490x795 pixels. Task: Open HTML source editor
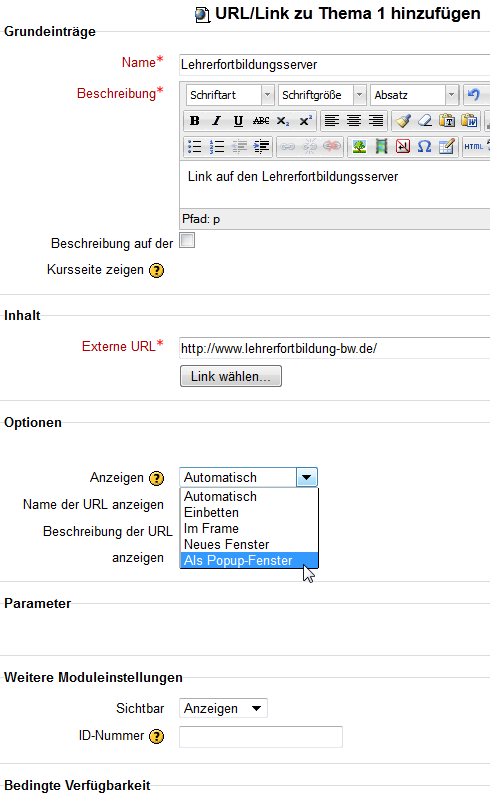(x=474, y=147)
